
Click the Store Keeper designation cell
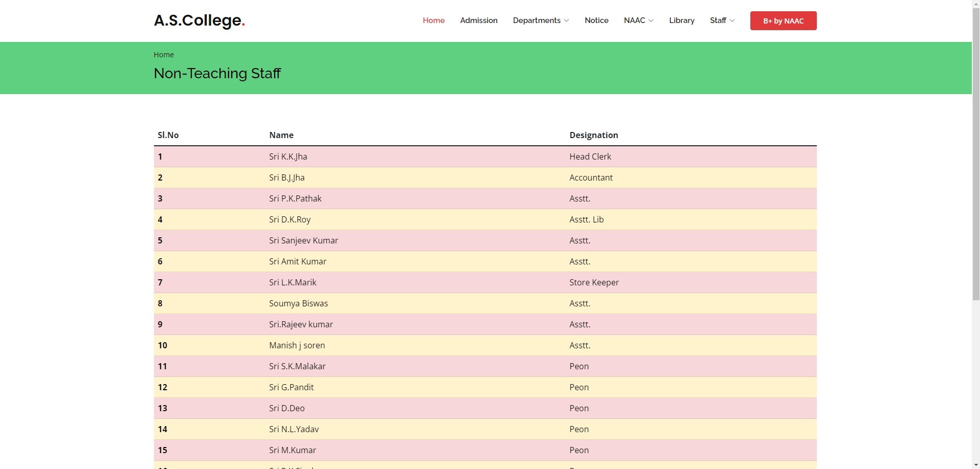pos(594,282)
